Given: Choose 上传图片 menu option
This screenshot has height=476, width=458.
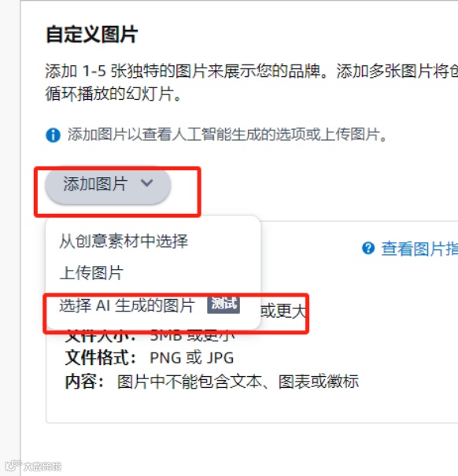Looking at the screenshot, I should tap(91, 272).
